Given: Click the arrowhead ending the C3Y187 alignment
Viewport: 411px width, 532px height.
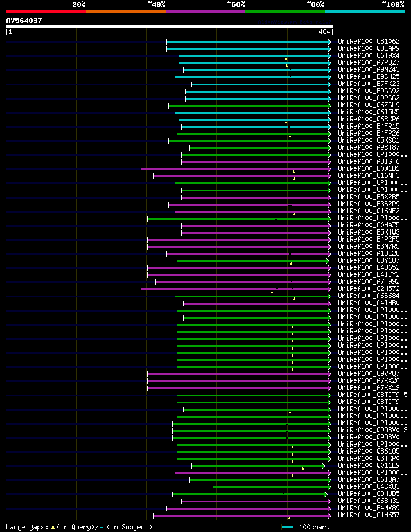Looking at the screenshot, I should (328, 261).
